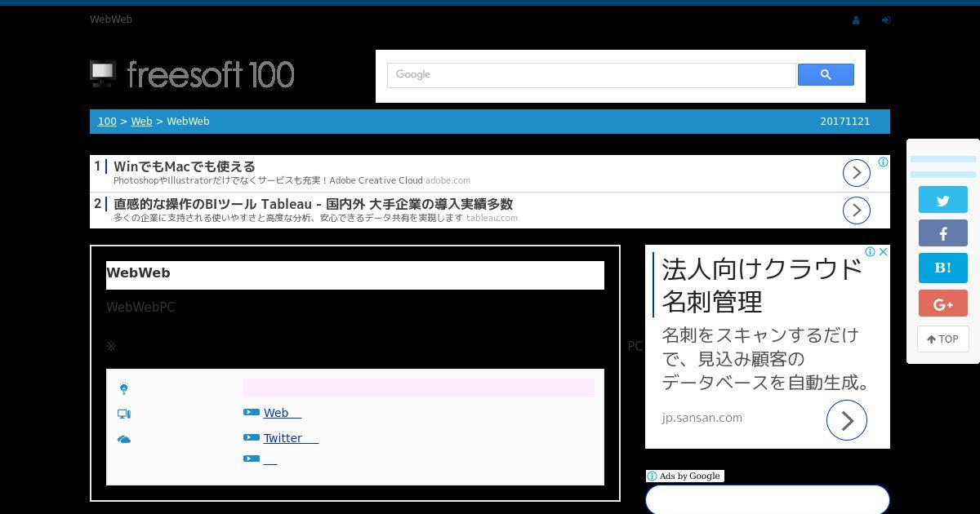Click the desktop computer icon in table
Screen dimensions: 980x514
coord(123,414)
